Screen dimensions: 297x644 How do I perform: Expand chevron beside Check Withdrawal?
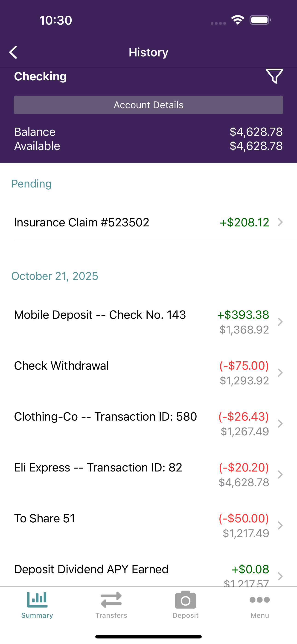pos(280,373)
